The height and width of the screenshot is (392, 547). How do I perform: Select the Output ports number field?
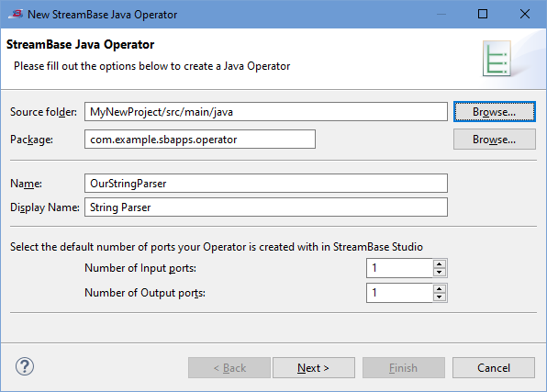point(399,293)
